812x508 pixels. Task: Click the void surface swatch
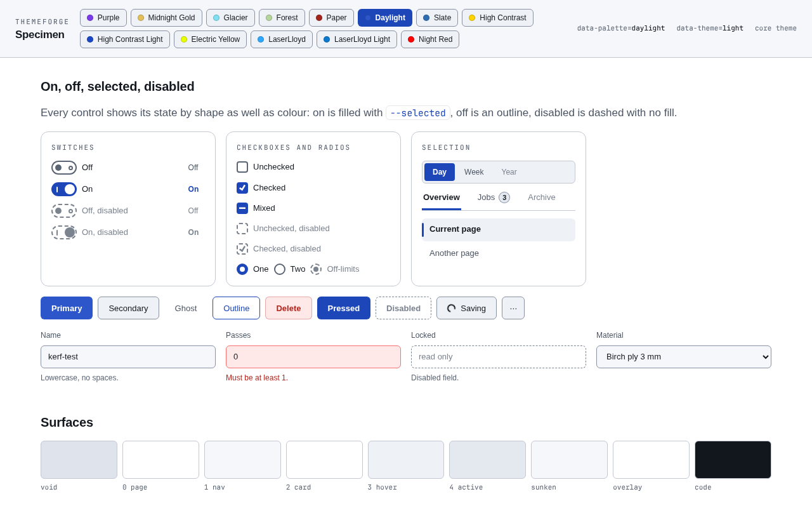point(79,460)
